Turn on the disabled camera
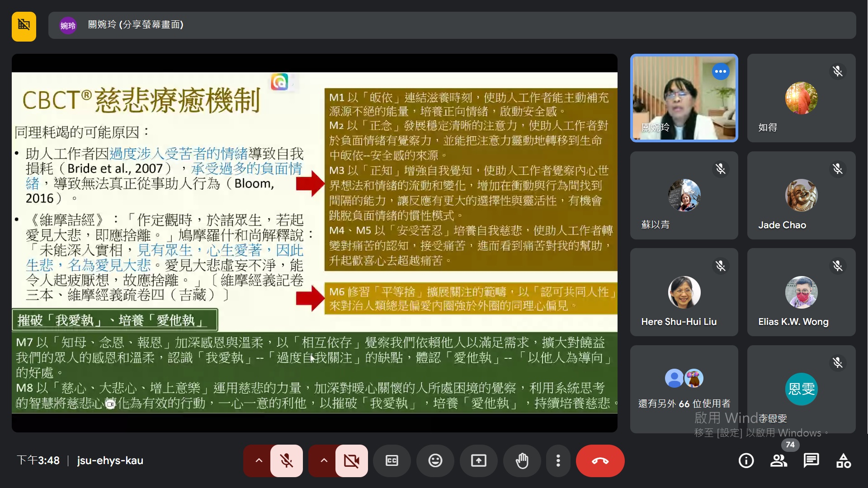This screenshot has height=488, width=868. [x=352, y=461]
